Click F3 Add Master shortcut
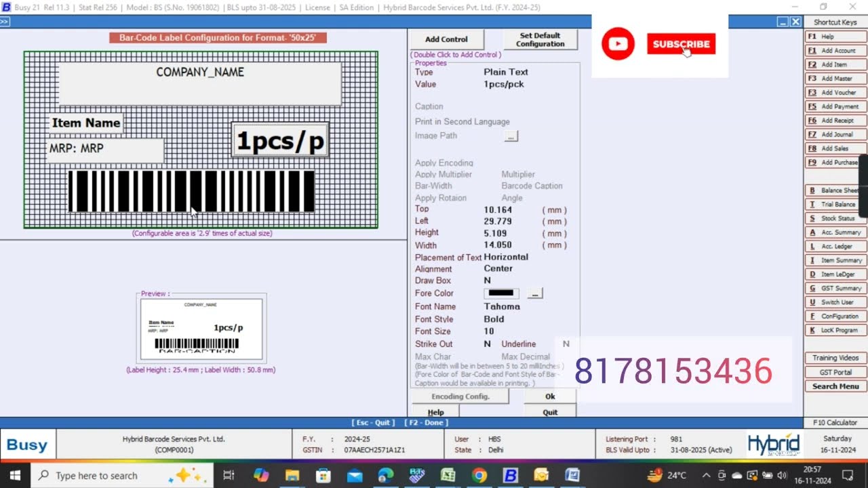This screenshot has width=868, height=488. point(835,79)
